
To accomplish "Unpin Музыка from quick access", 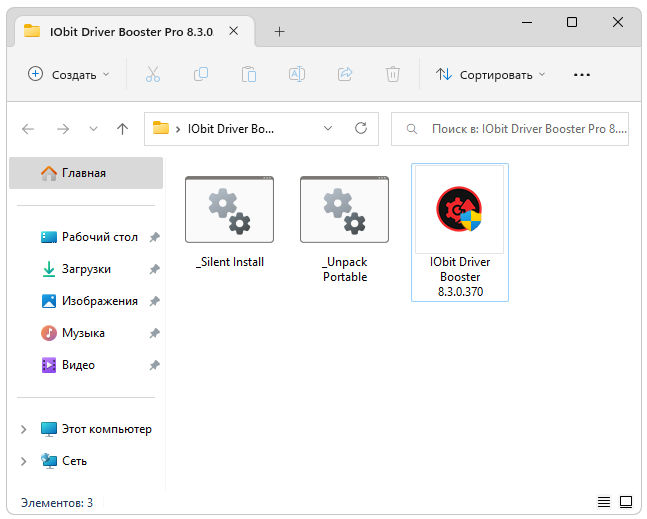I will point(154,333).
